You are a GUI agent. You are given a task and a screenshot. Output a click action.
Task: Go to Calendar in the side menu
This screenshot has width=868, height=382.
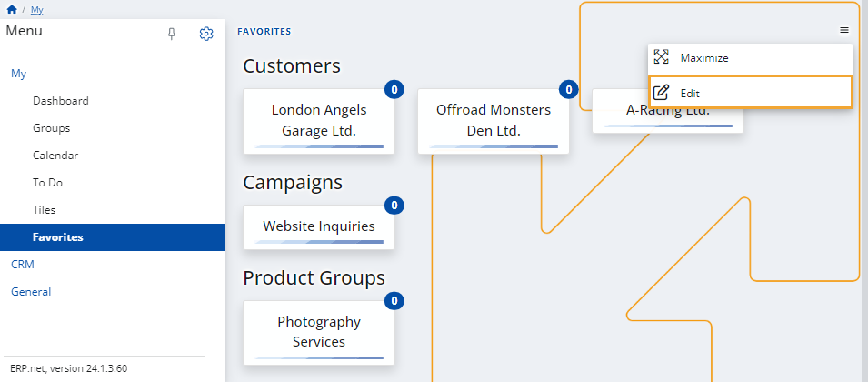[55, 156]
